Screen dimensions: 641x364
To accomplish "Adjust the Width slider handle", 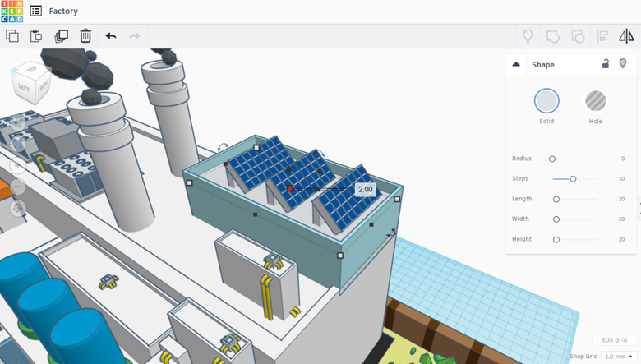I will (x=556, y=219).
